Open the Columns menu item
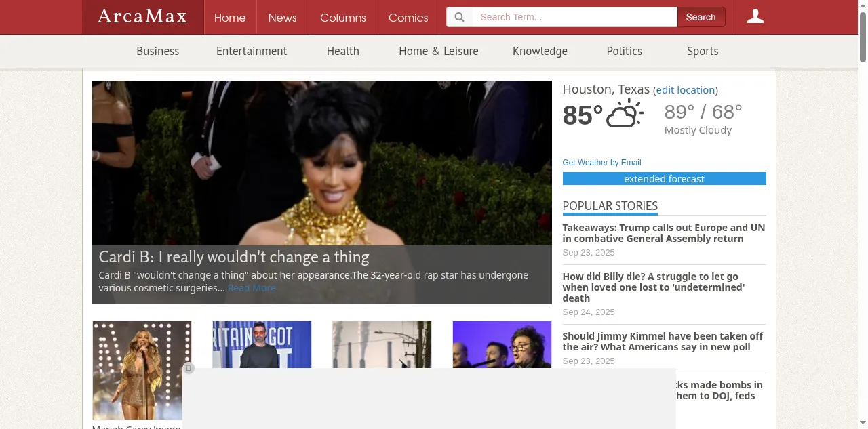 pos(343,18)
